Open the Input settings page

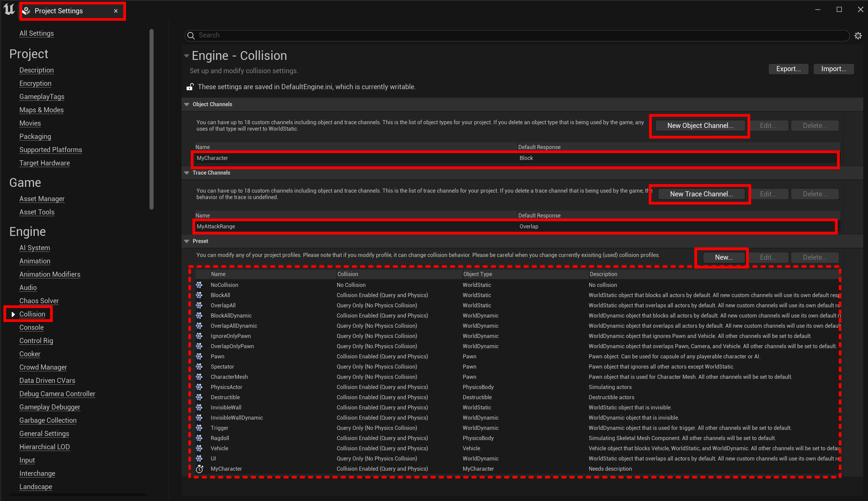point(27,460)
